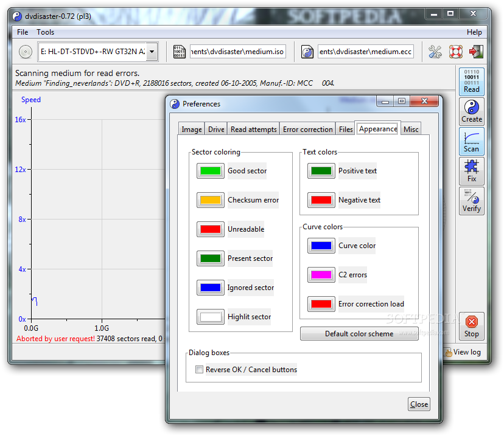504x436 pixels.
Task: Enable Reverse OK / Cancel buttons checkbox
Action: click(199, 370)
